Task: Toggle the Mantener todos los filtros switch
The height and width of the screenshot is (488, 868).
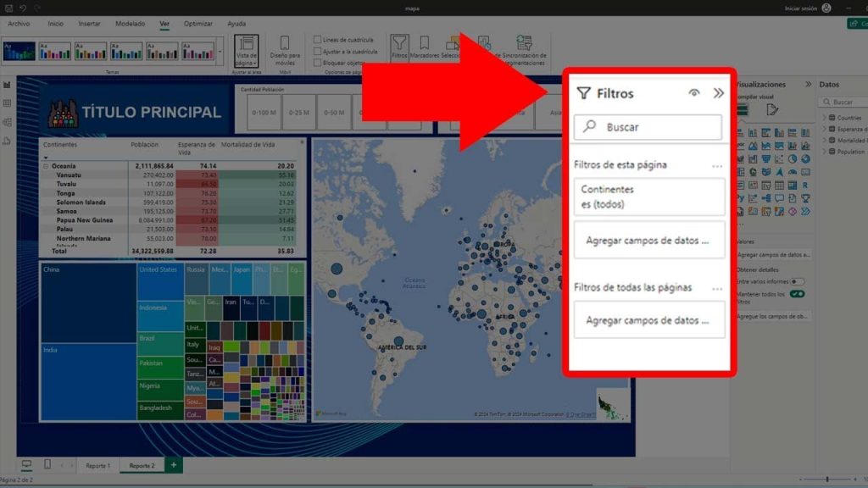Action: pos(797,294)
